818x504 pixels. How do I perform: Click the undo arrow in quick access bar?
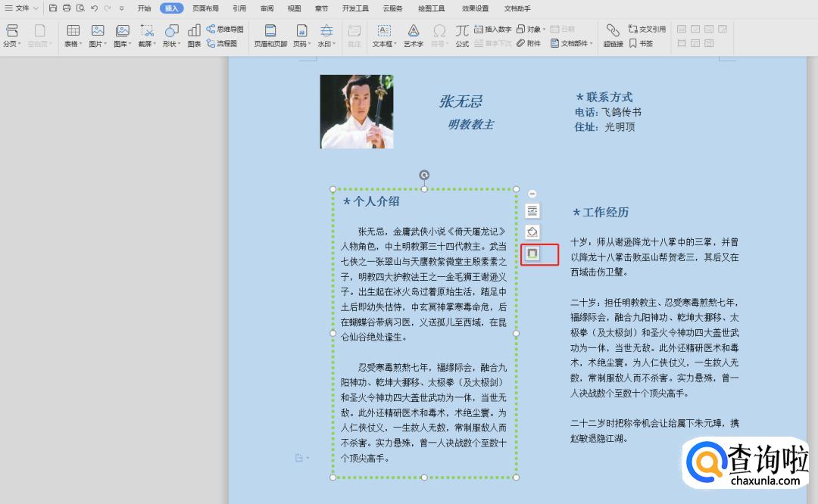click(94, 8)
